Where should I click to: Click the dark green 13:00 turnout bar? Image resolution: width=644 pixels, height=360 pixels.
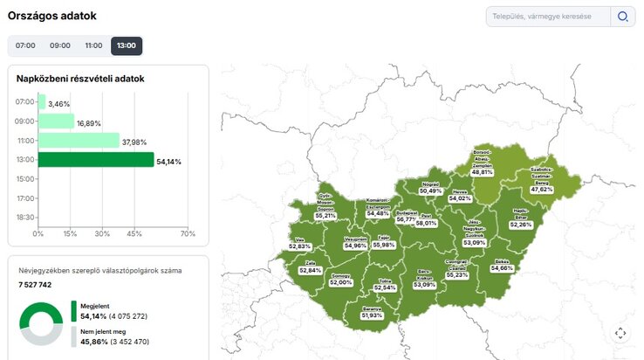click(x=95, y=160)
